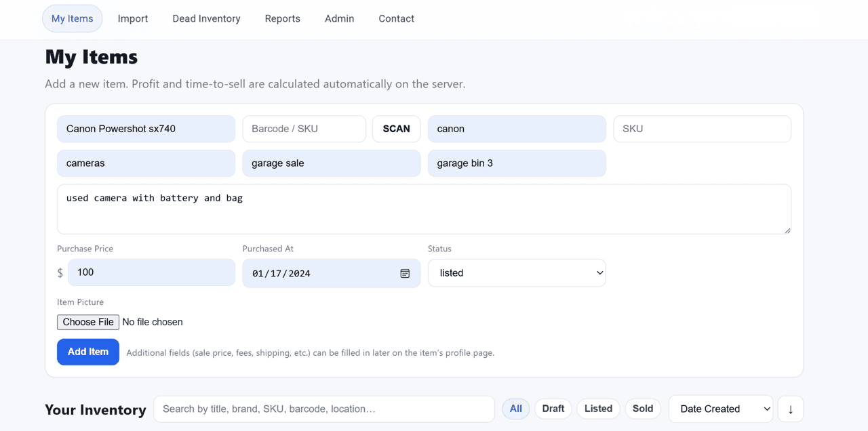
Task: Select the Draft filter pill
Action: tap(553, 408)
